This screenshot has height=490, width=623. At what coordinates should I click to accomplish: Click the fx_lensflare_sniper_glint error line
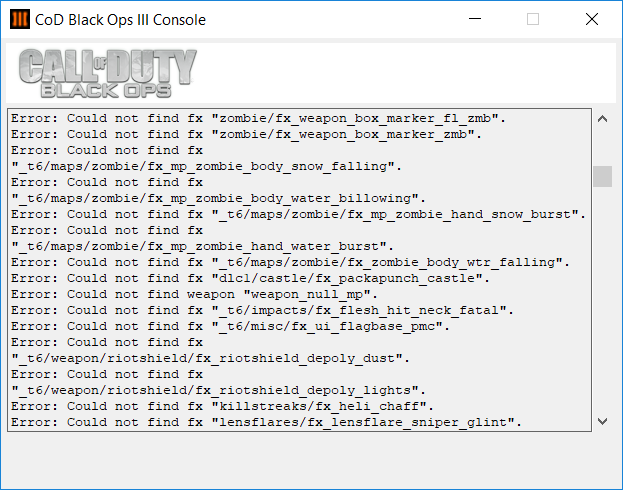click(x=267, y=422)
